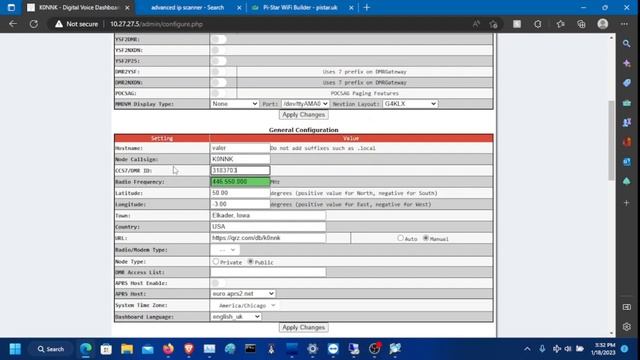Image resolution: width=640 pixels, height=360 pixels.
Task: Switch to the advanced ip scanner Search tab
Action: [x=187, y=7]
